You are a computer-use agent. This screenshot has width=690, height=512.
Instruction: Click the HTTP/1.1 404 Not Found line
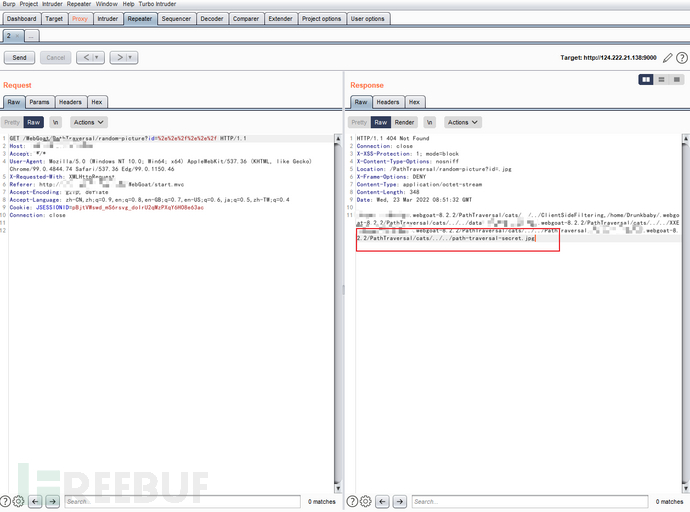pyautogui.click(x=393, y=138)
